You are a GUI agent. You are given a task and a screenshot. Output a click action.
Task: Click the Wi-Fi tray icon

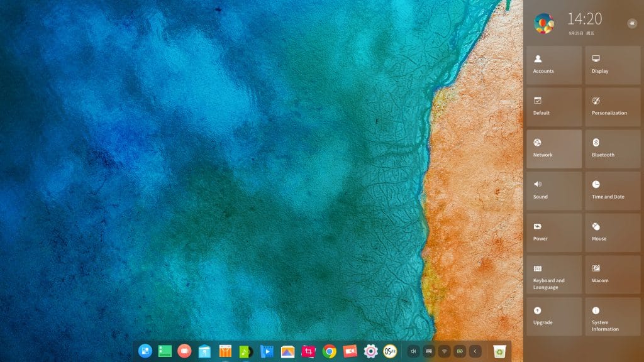pyautogui.click(x=445, y=351)
